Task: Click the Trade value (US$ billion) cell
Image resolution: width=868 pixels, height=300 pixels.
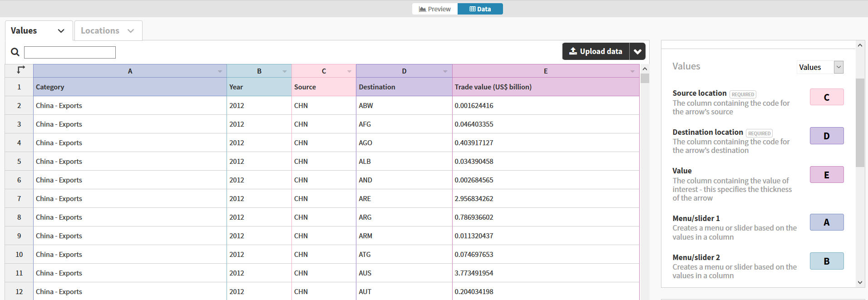Action: point(546,87)
